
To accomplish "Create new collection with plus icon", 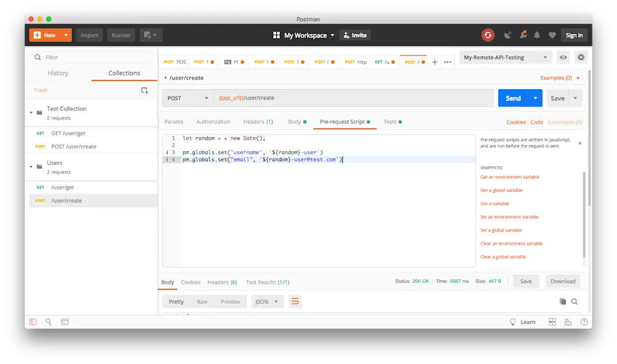I will [145, 90].
